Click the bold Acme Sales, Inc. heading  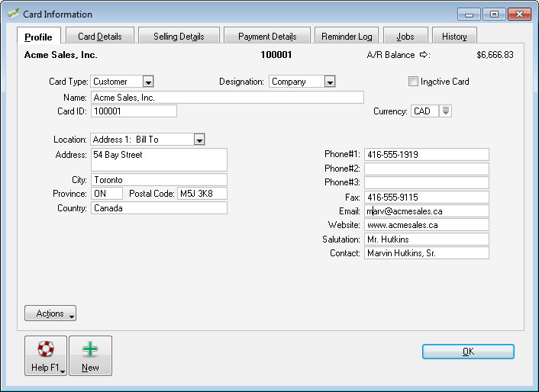click(61, 55)
